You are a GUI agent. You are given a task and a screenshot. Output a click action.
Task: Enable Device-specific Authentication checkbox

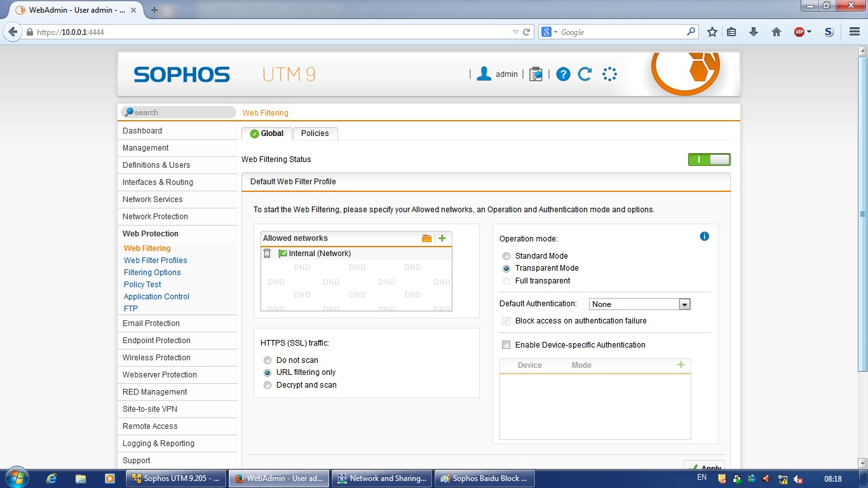[506, 345]
